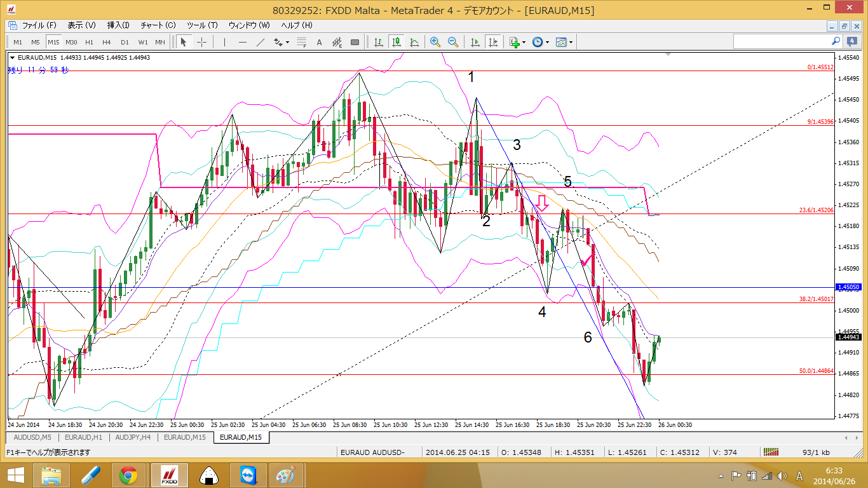Screen dimensions: 868x488
Task: Open File Explorer from taskbar
Action: coord(51,475)
